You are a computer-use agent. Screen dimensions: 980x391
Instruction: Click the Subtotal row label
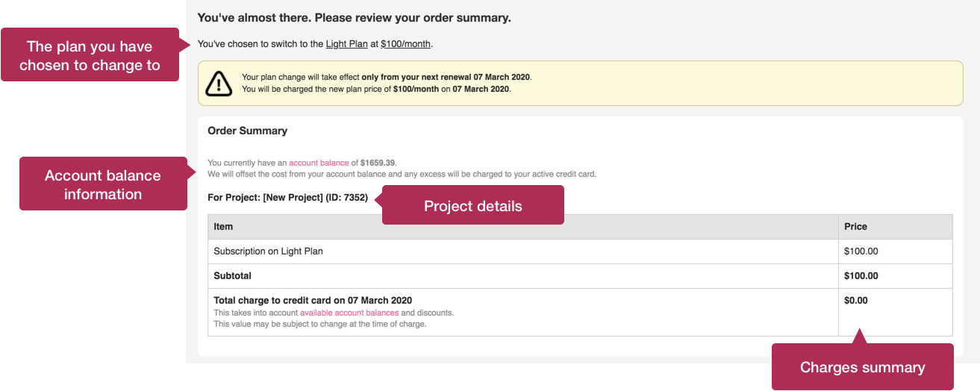tap(233, 276)
